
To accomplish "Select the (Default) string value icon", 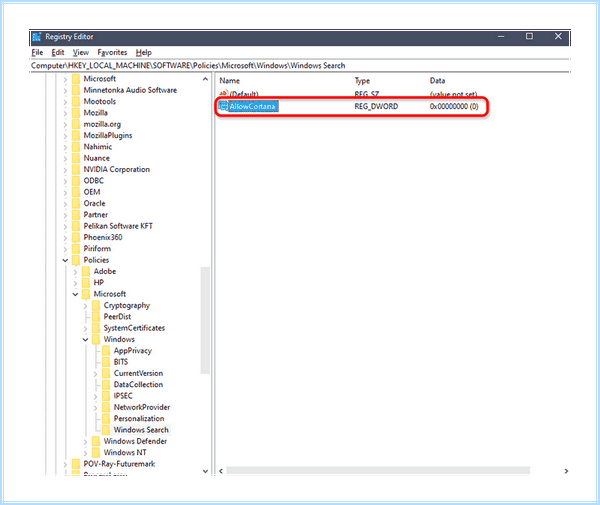I will 223,93.
